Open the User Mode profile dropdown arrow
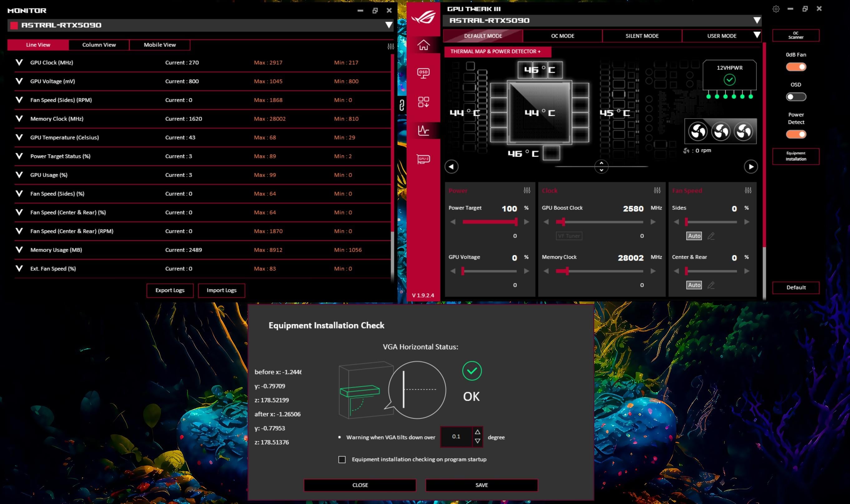 coord(757,35)
